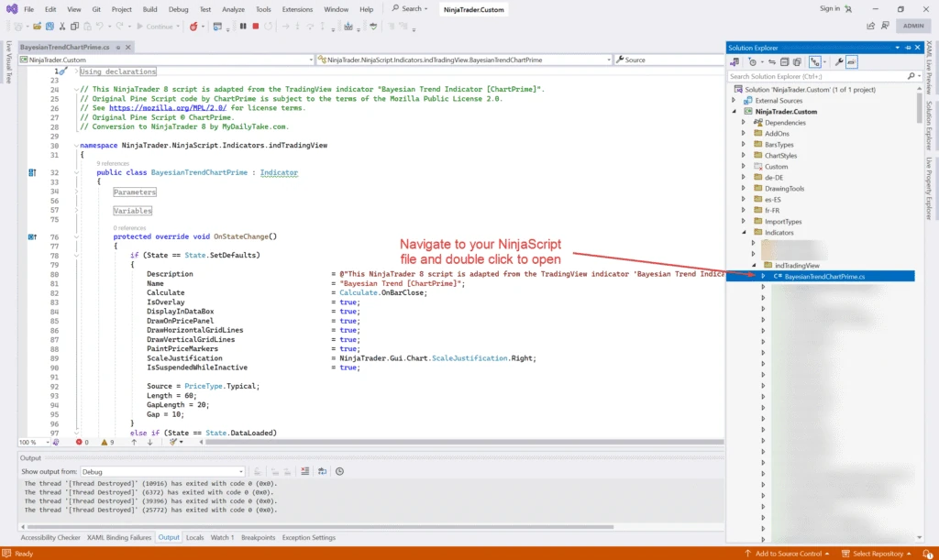
Task: Open the NinjaTrader.Custom project scope dropdown
Action: (167, 60)
